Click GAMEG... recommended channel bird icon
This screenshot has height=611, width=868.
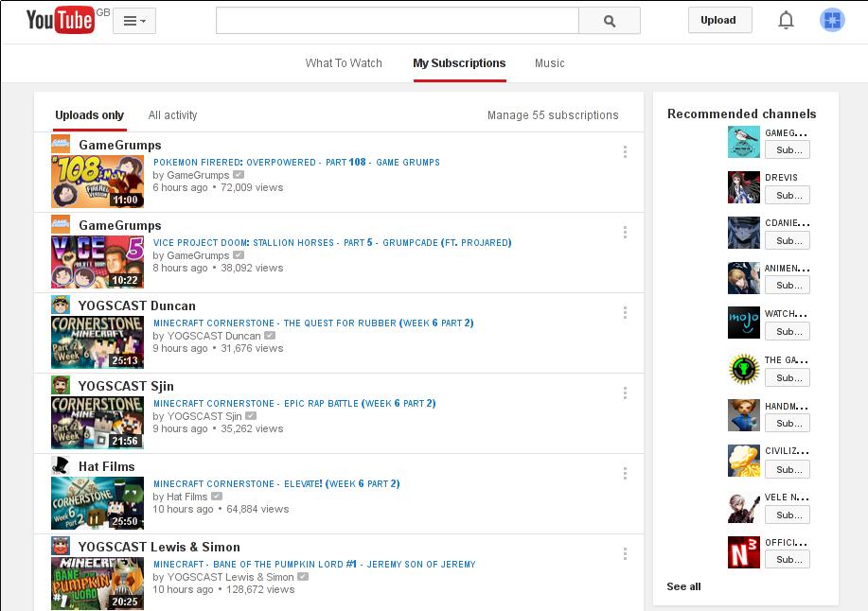[743, 142]
